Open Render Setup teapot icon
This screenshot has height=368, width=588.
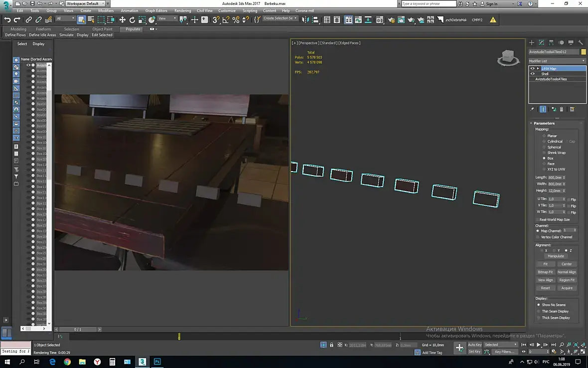coord(391,20)
